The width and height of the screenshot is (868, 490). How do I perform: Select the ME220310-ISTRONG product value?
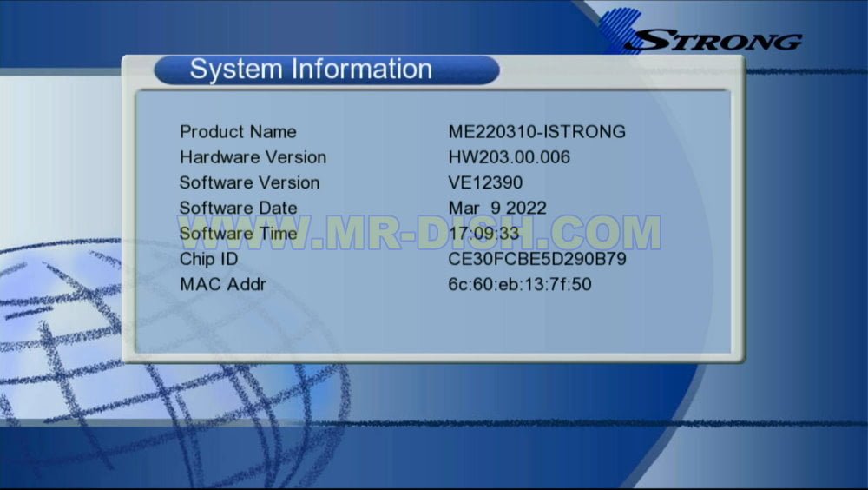pyautogui.click(x=537, y=132)
